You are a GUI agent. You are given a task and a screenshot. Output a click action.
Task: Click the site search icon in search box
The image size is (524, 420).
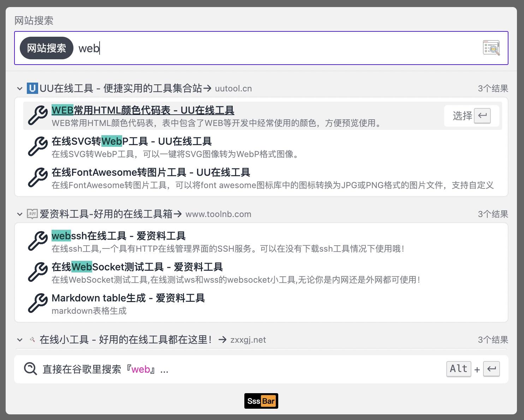pyautogui.click(x=491, y=48)
